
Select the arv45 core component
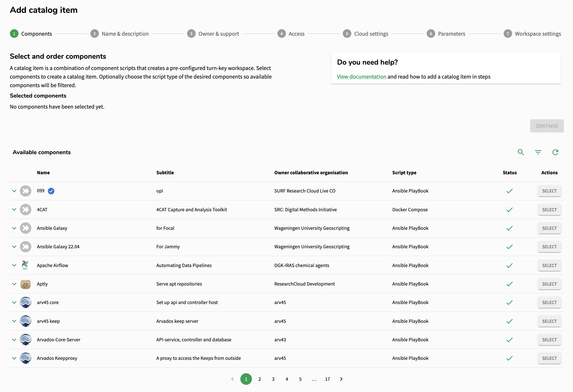(x=549, y=302)
